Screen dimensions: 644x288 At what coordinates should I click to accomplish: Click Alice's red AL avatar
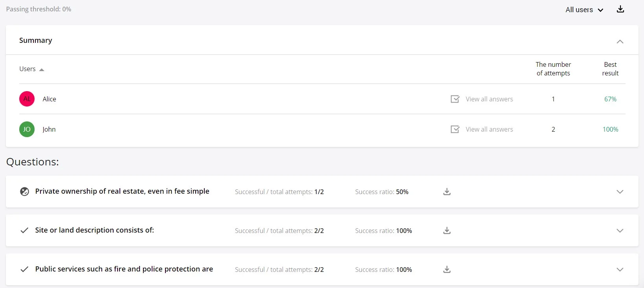[27, 99]
